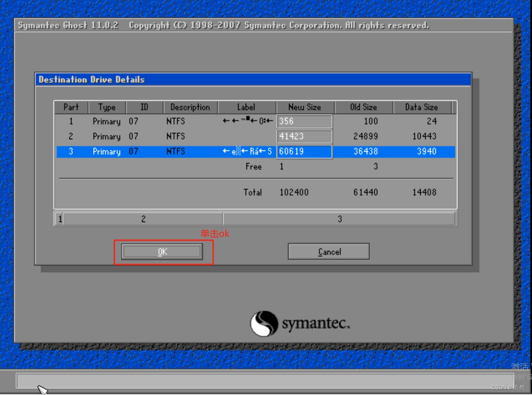The image size is (532, 395).
Task: Click the Total New Size 102400
Action: click(294, 192)
